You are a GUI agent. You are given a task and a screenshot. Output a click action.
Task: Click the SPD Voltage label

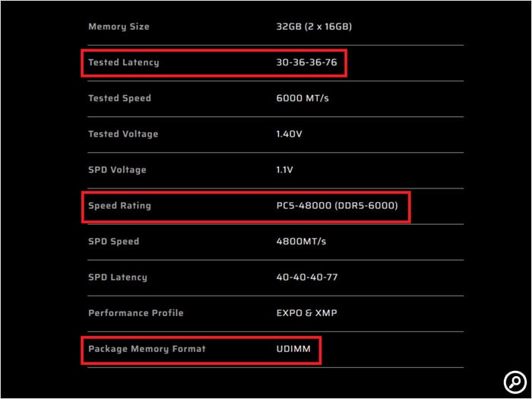(x=117, y=169)
